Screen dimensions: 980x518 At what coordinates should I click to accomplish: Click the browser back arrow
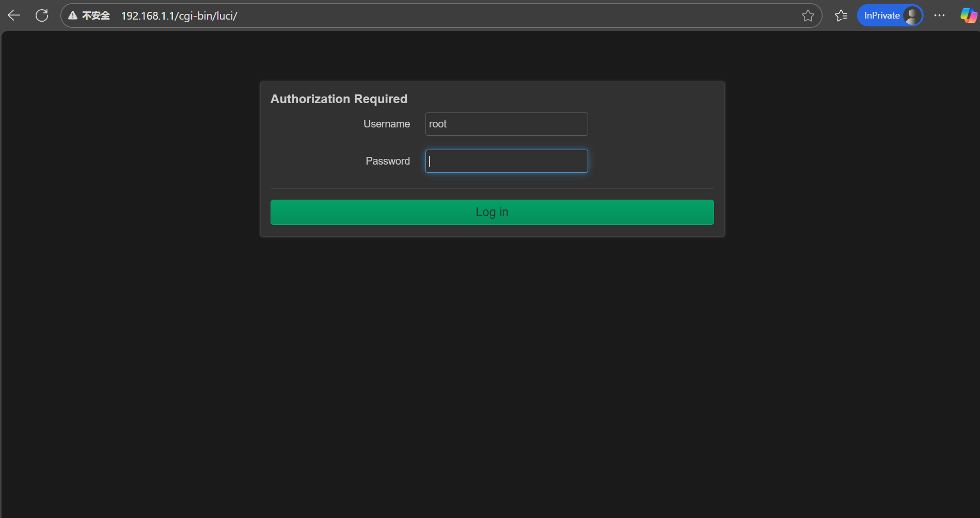click(x=13, y=15)
